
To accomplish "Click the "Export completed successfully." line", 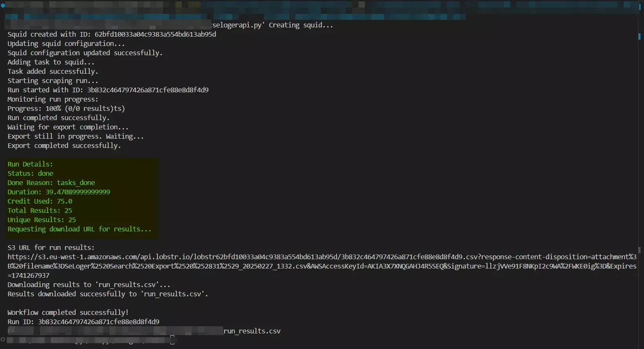I will 64,146.
